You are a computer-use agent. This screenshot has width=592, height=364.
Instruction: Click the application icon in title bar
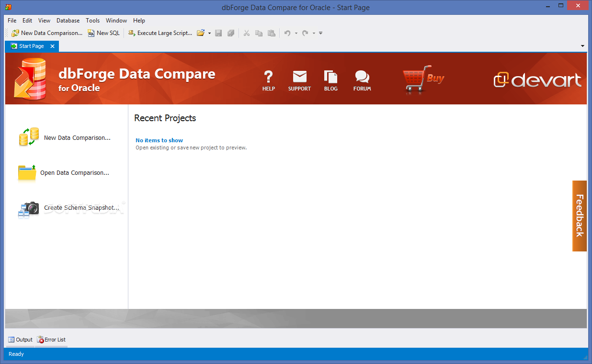[x=8, y=7]
